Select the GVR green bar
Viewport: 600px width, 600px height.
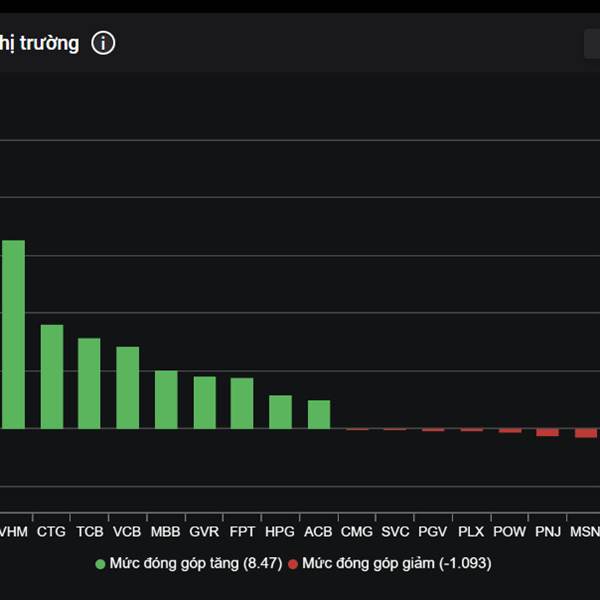pyautogui.click(x=205, y=403)
